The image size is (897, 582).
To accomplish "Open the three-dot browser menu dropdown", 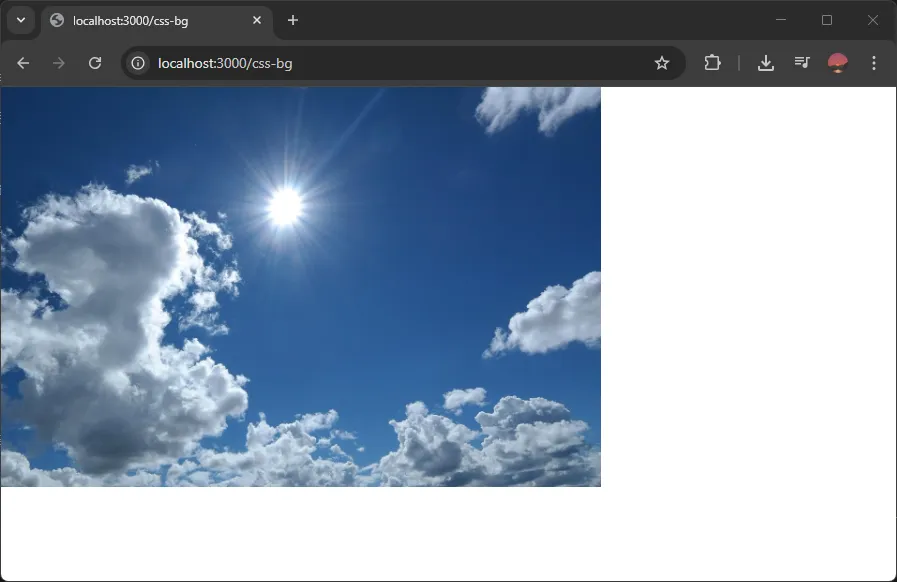I will (x=874, y=62).
